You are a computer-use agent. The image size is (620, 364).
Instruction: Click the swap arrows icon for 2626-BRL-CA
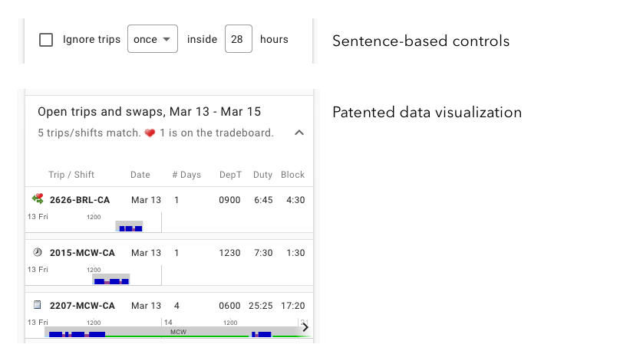[38, 199]
